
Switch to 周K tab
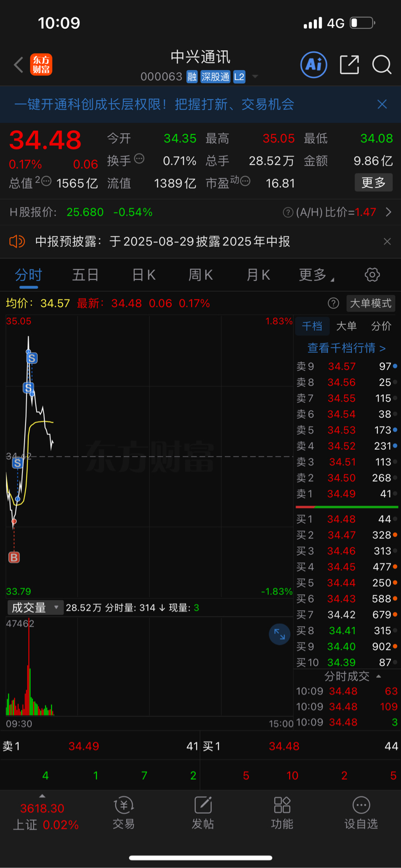(200, 275)
